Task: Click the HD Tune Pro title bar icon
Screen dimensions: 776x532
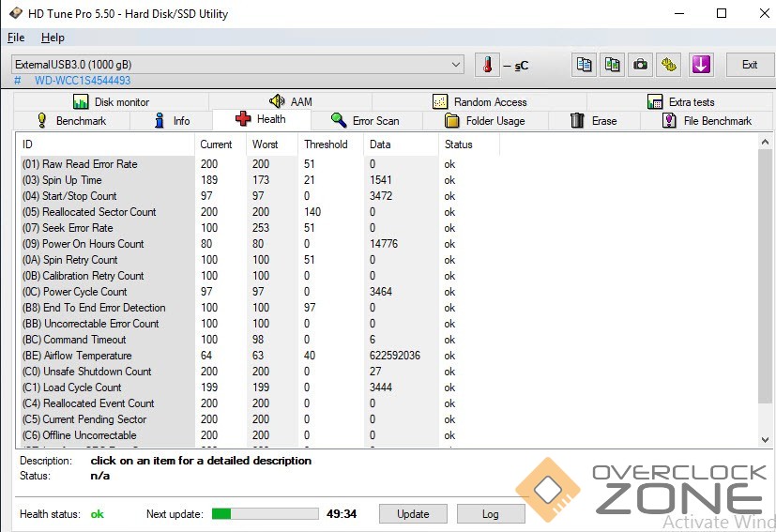Action: coord(16,13)
